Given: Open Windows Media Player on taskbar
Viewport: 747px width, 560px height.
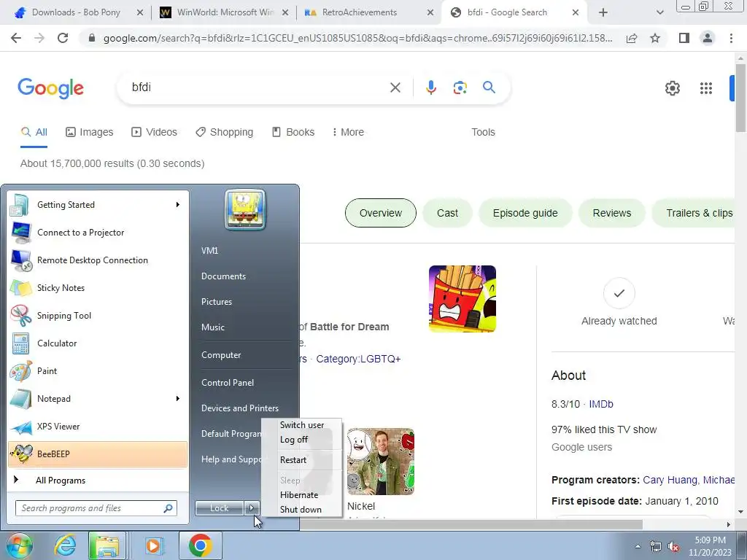Looking at the screenshot, I should (x=153, y=545).
